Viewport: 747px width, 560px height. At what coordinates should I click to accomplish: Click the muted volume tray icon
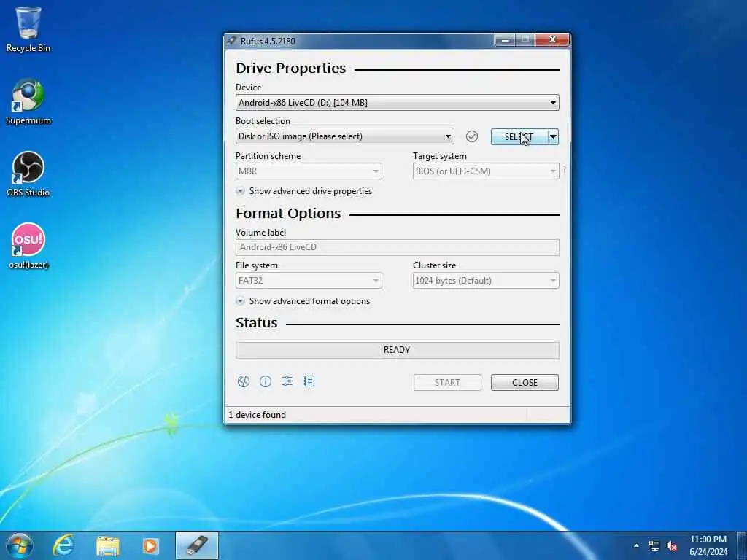[672, 545]
